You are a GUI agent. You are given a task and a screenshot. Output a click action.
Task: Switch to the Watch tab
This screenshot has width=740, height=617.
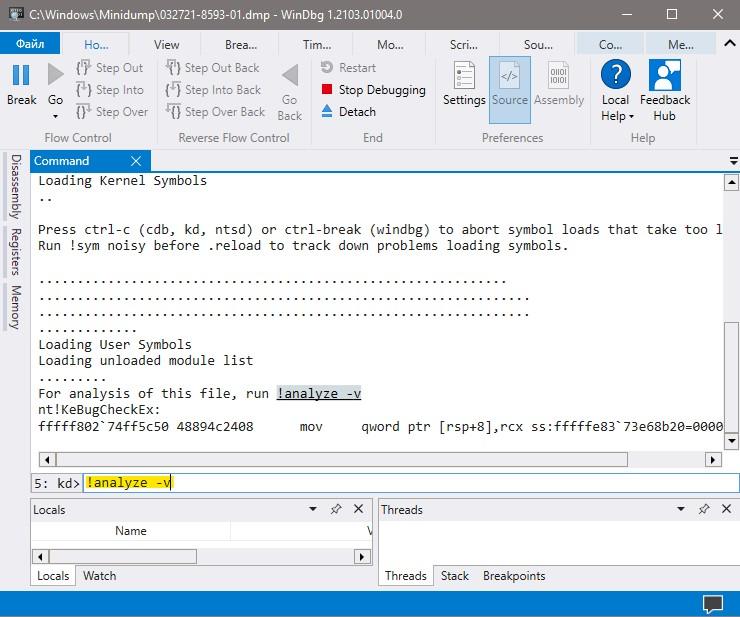[x=100, y=575]
